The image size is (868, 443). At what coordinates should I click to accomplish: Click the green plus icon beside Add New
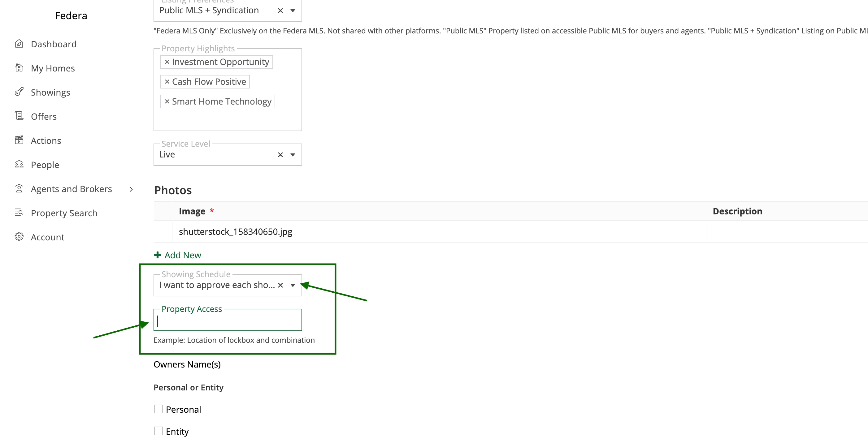[157, 255]
